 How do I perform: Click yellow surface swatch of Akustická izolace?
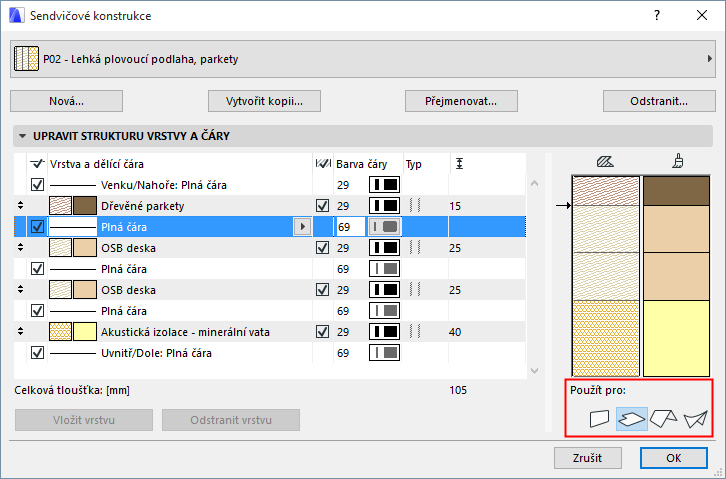click(x=85, y=332)
